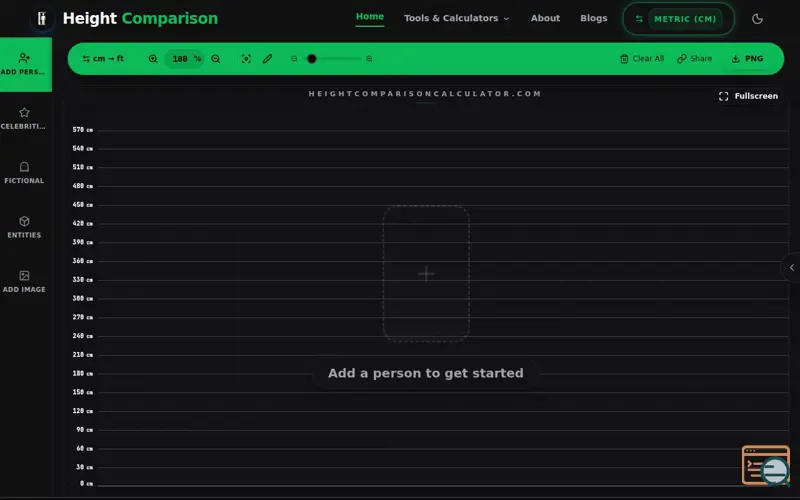
Task: Expand the right side panel chevron
Action: coord(791,267)
